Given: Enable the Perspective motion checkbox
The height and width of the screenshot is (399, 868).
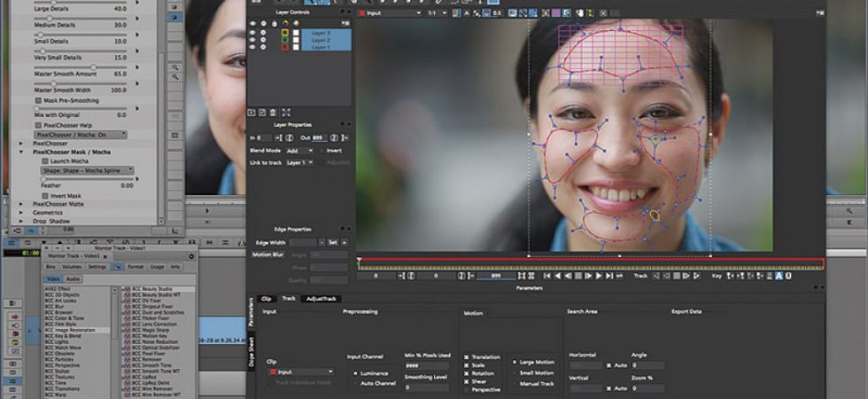Looking at the screenshot, I should pos(466,389).
